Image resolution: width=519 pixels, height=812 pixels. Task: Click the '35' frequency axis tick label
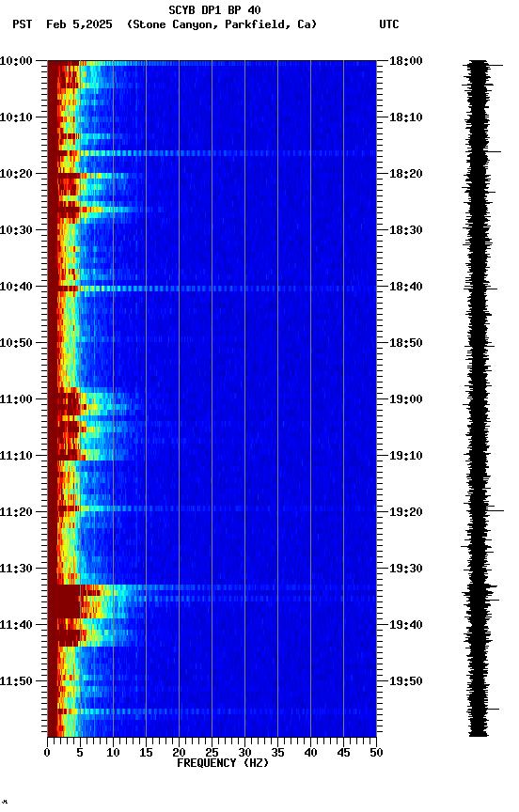[x=277, y=753]
